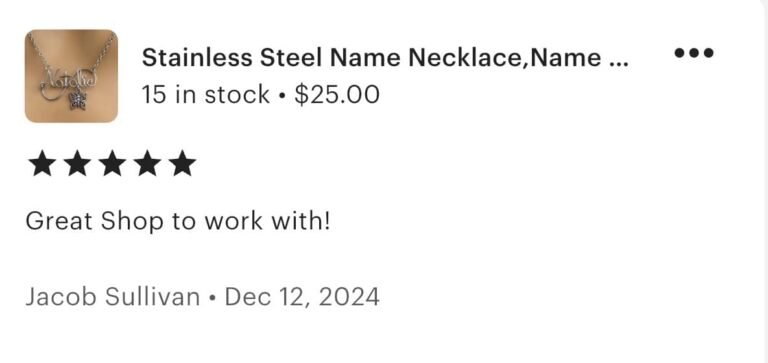
Task: Click the Dec 12, 2024 review date
Action: 302,297
